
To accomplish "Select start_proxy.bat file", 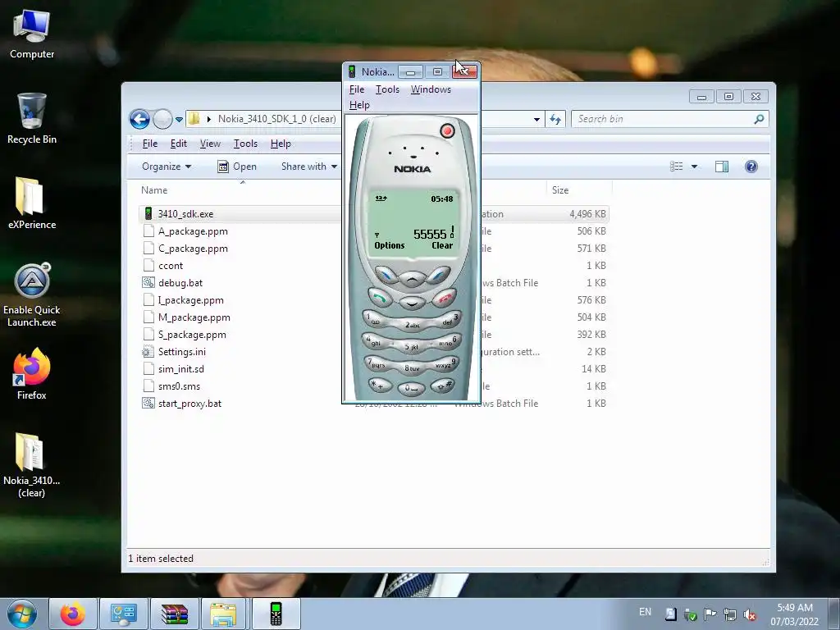I will tap(189, 404).
